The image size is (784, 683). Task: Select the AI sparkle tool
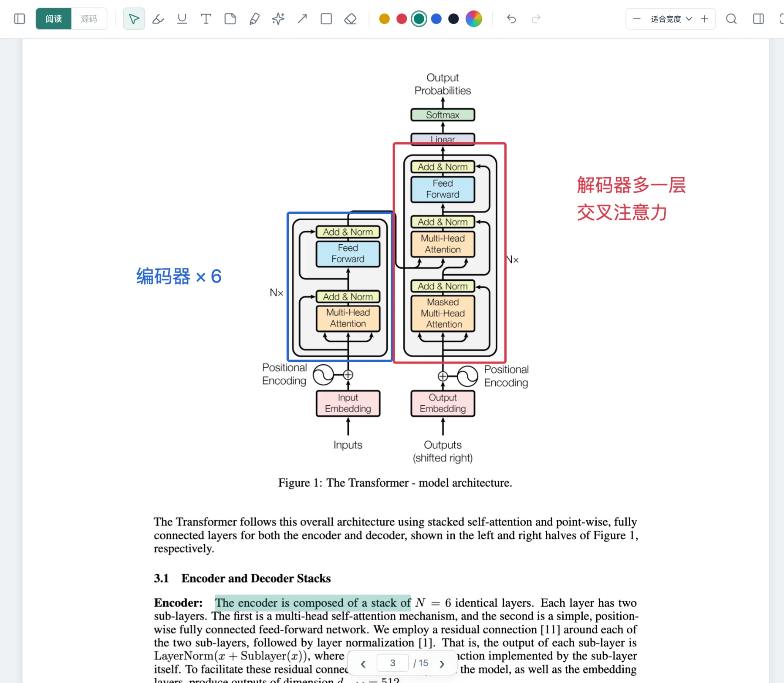click(x=278, y=19)
